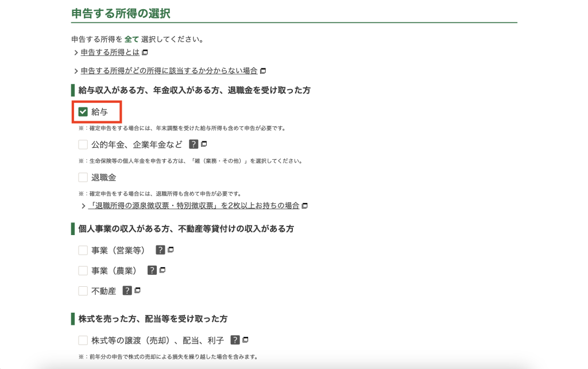
Task: Click help icon for 株式等の譲渡、配当、利子
Action: tap(235, 340)
